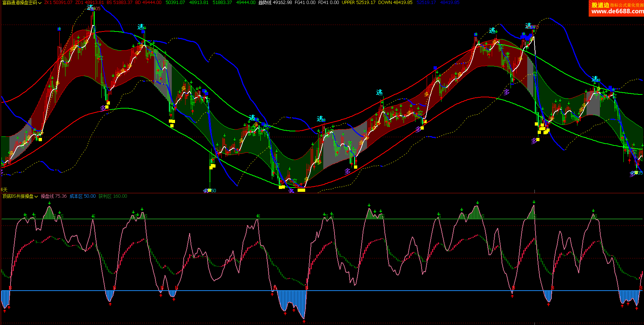Open the www.de6688.com watermark link

pyautogui.click(x=617, y=11)
